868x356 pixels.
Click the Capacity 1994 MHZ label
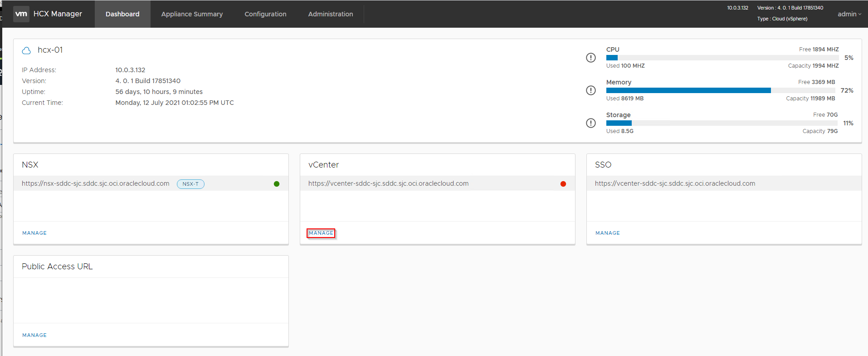click(x=814, y=66)
